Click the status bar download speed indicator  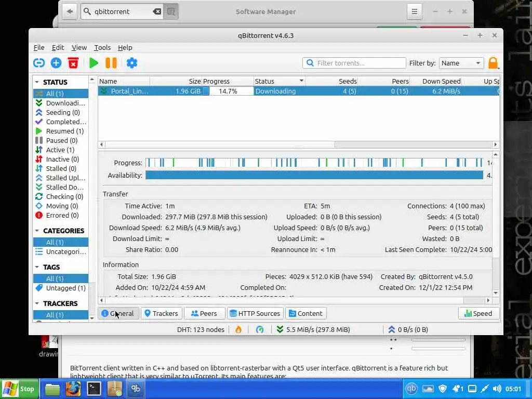pos(313,329)
